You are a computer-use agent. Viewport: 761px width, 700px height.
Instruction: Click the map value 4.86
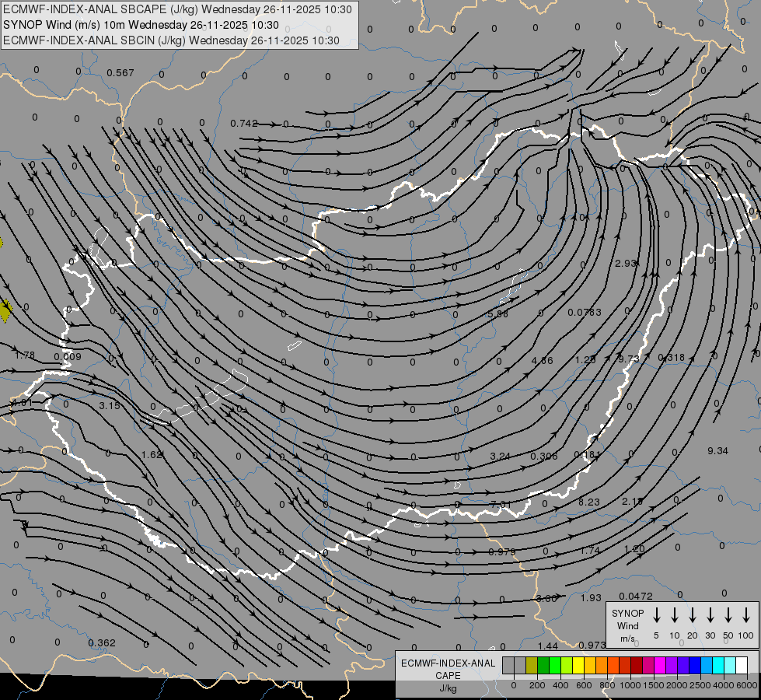(x=542, y=360)
